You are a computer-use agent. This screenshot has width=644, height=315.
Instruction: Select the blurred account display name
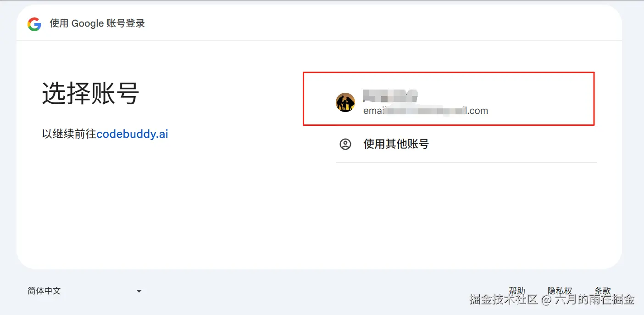coord(390,96)
